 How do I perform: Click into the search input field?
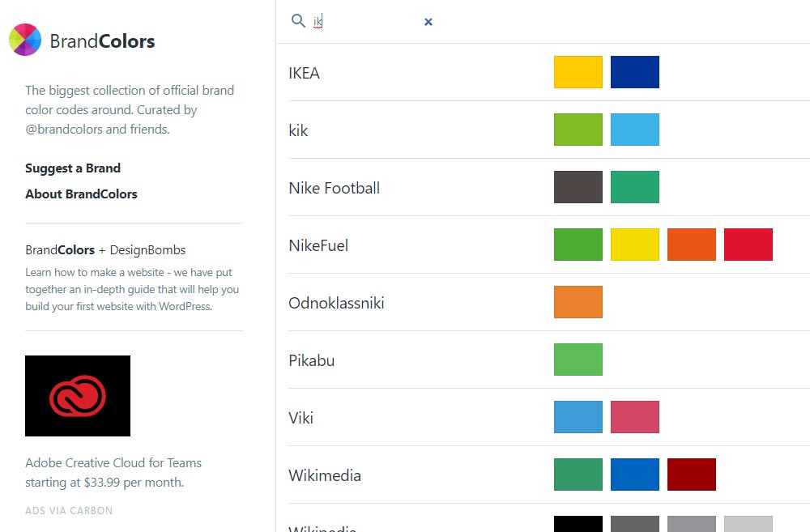[x=364, y=22]
